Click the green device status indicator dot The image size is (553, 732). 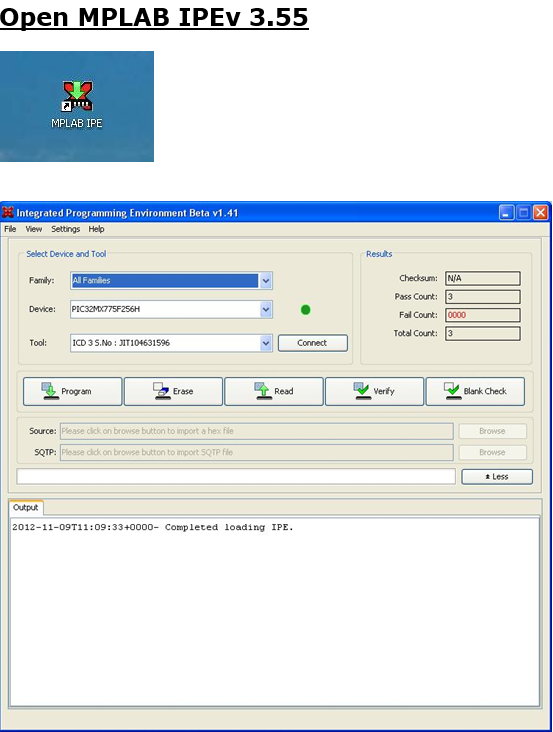coord(306,310)
